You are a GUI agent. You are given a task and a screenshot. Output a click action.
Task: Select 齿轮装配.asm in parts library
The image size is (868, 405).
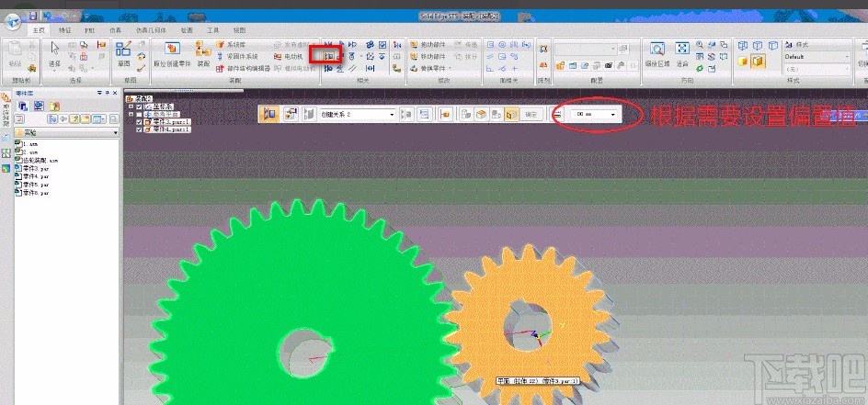pos(37,160)
